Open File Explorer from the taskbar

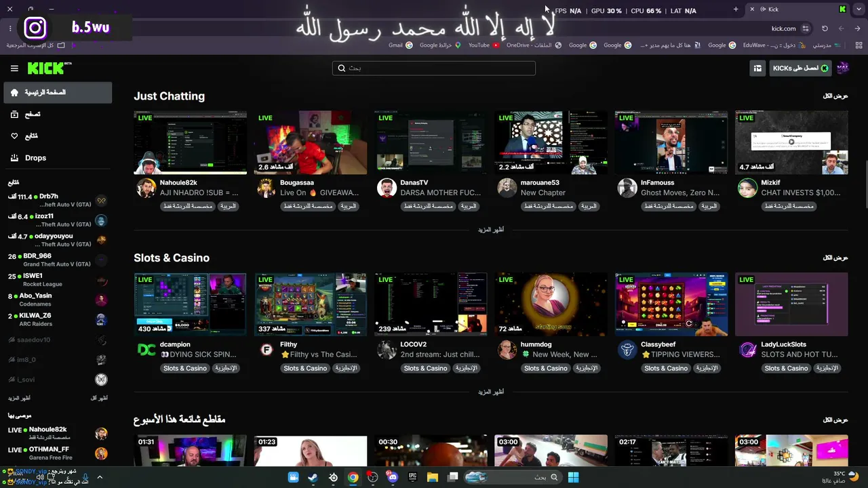[433, 477]
